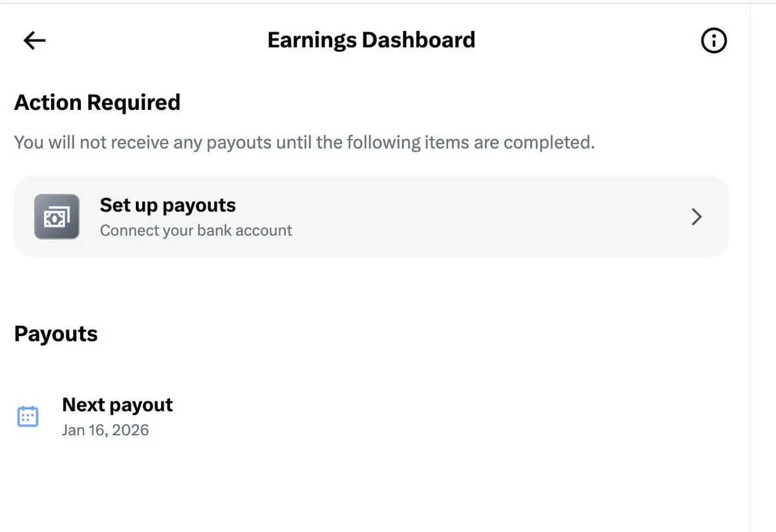Image resolution: width=776 pixels, height=532 pixels.
Task: Click the Jan 16, 2026 payout date
Action: (x=105, y=430)
